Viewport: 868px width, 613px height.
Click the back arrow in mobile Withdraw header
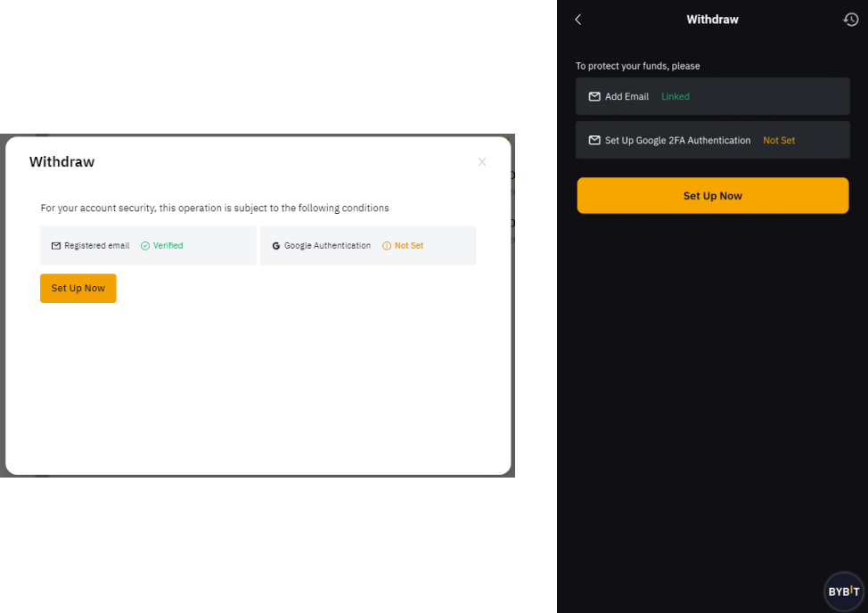pos(578,20)
